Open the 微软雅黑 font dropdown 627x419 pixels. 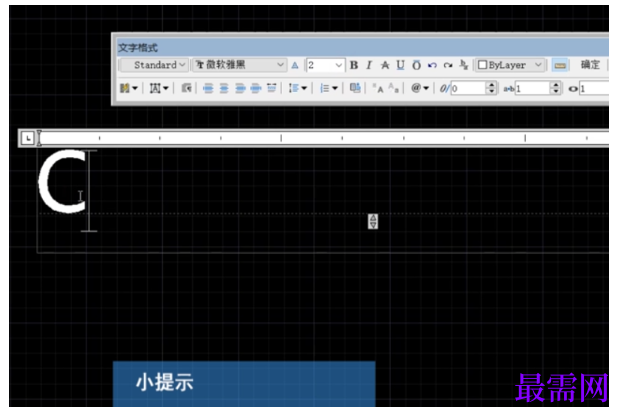pyautogui.click(x=240, y=65)
